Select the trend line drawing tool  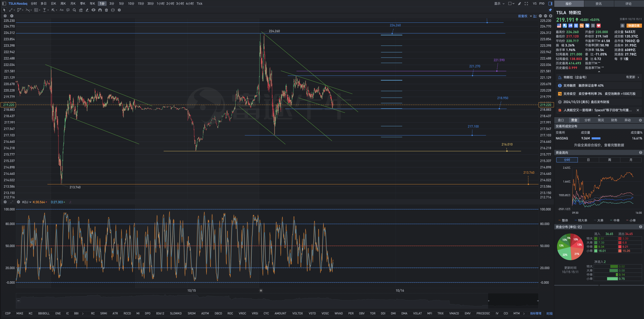click(x=11, y=10)
